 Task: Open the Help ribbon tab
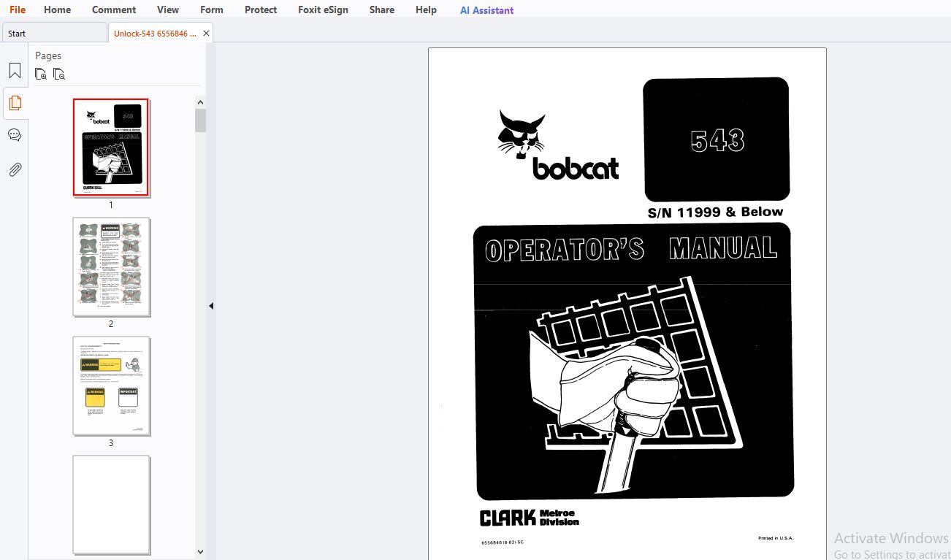point(426,9)
